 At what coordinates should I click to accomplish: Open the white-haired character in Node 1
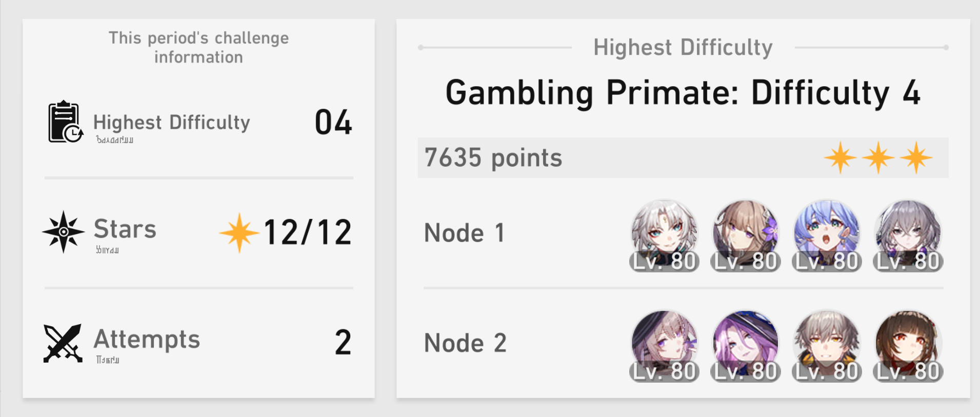click(664, 235)
